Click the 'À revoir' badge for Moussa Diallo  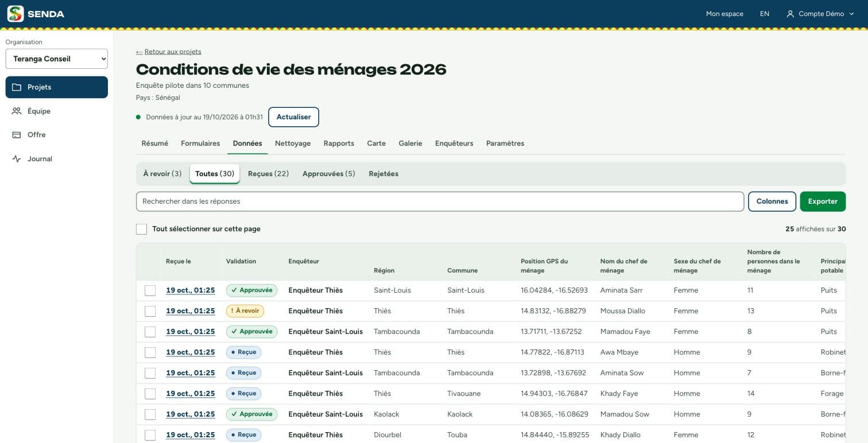(x=245, y=311)
